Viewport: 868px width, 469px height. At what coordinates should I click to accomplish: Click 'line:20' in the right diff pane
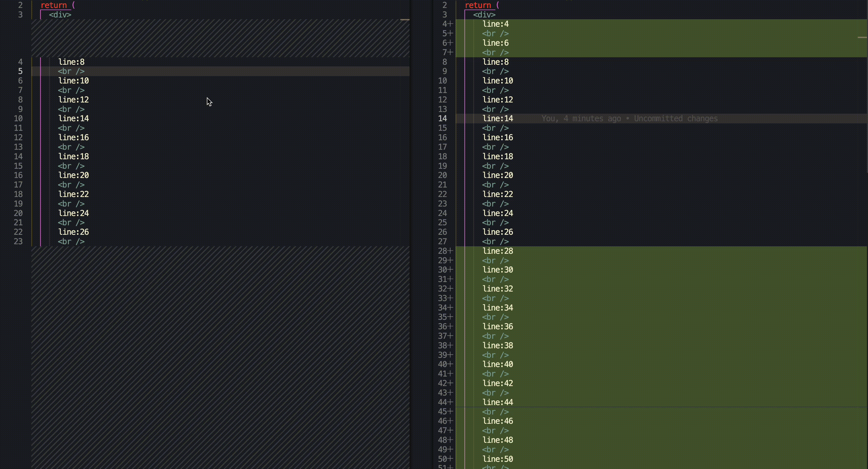(x=498, y=175)
